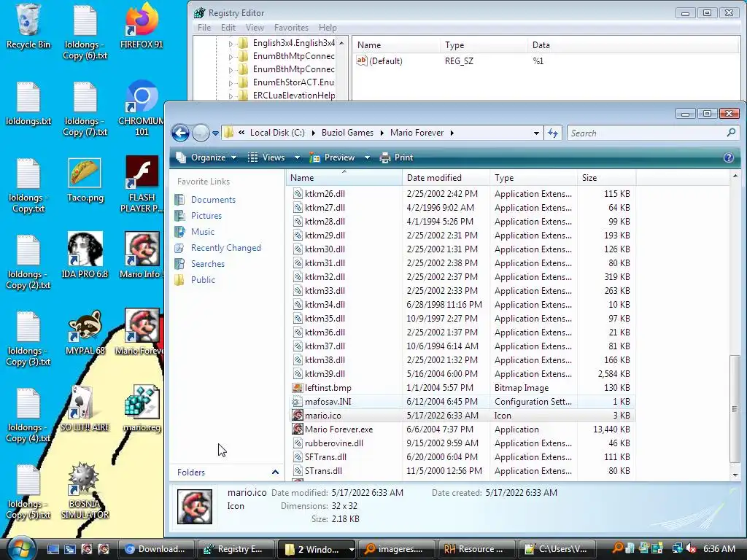Select the solitaire card game desktop shortcut
Screen dimensions: 747x560
coord(85,408)
